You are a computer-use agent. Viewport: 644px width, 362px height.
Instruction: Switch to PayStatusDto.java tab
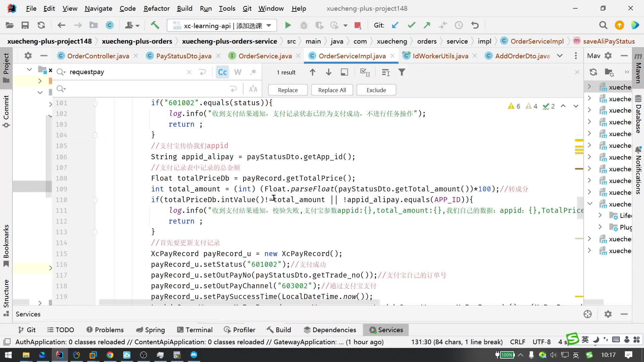(x=184, y=56)
